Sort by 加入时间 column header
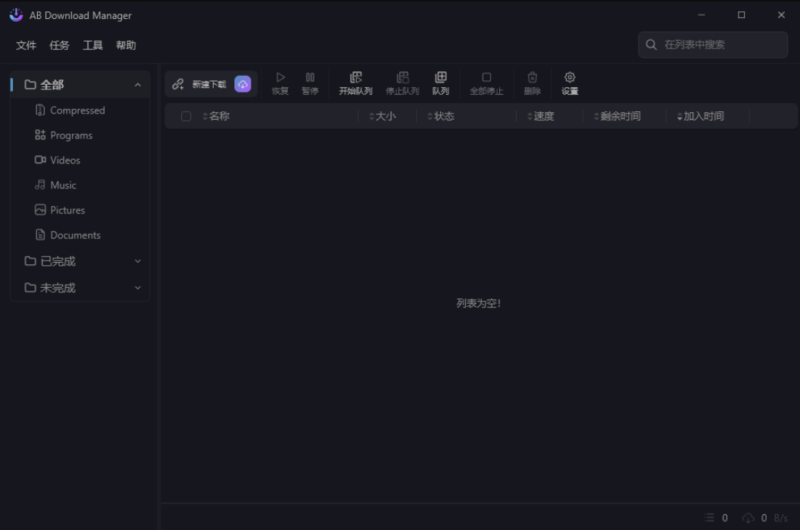Screen dimensions: 800x530 click(700, 116)
